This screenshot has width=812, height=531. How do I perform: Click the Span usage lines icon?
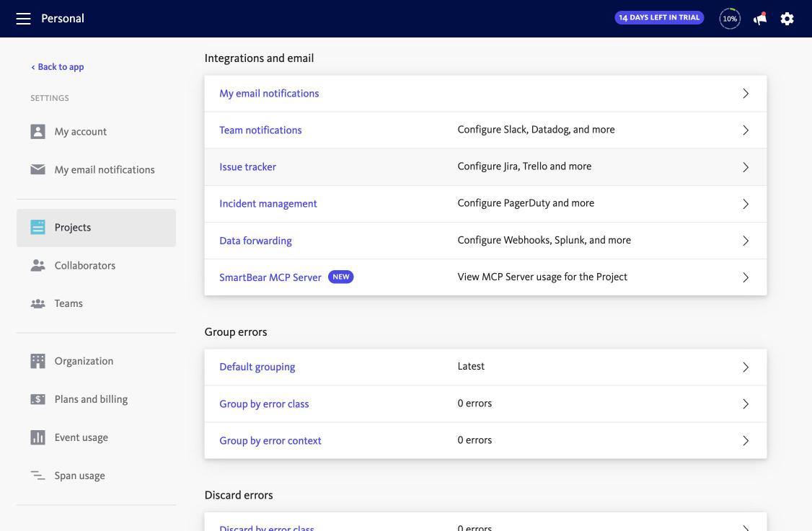tap(37, 475)
